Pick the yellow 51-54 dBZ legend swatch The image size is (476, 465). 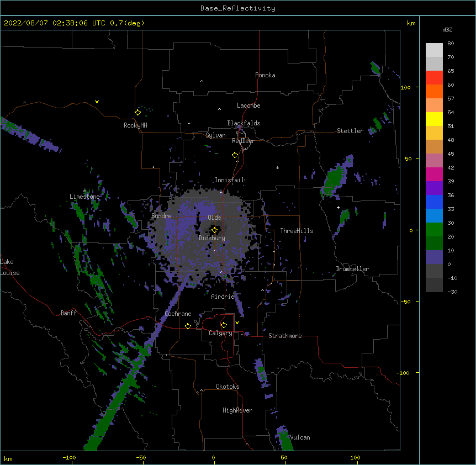coord(434,119)
